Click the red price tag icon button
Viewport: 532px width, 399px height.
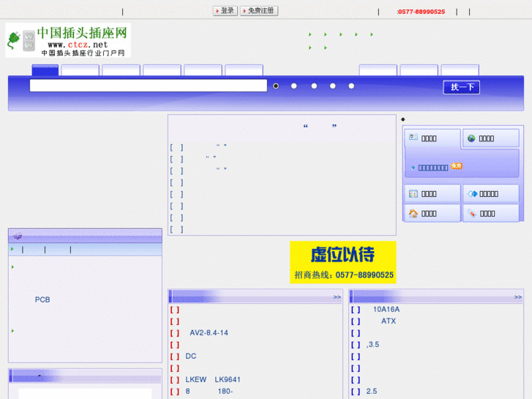point(471,213)
